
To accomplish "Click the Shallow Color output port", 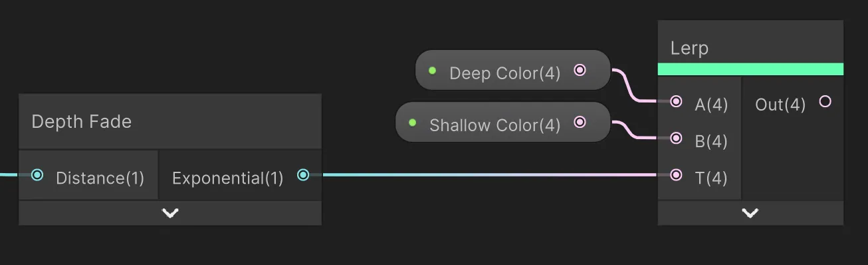I will click(580, 122).
